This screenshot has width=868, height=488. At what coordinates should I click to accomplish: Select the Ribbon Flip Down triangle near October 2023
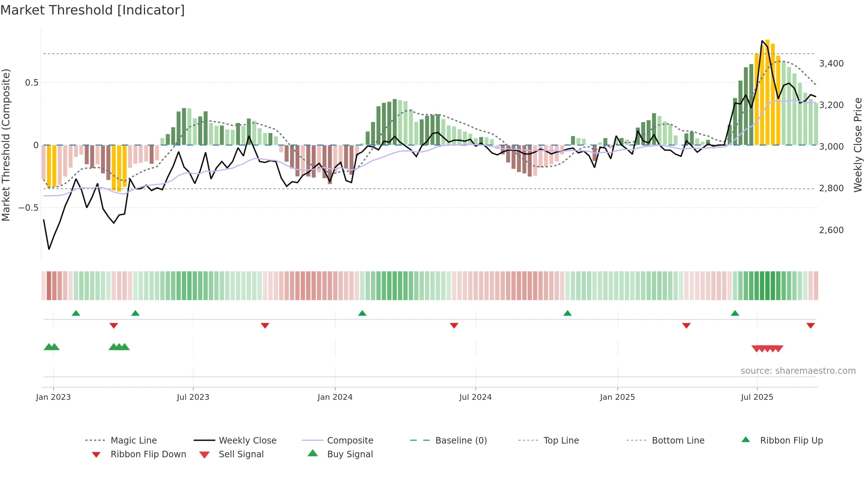pyautogui.click(x=265, y=326)
